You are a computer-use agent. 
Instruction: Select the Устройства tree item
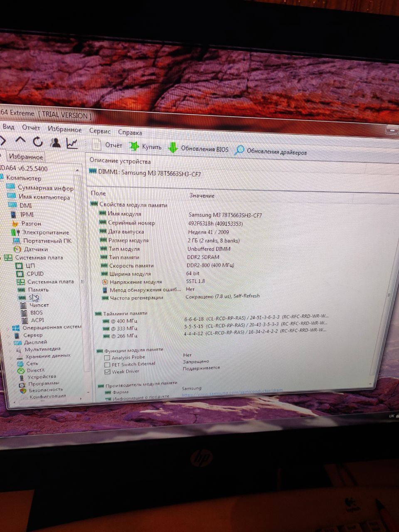(37, 377)
